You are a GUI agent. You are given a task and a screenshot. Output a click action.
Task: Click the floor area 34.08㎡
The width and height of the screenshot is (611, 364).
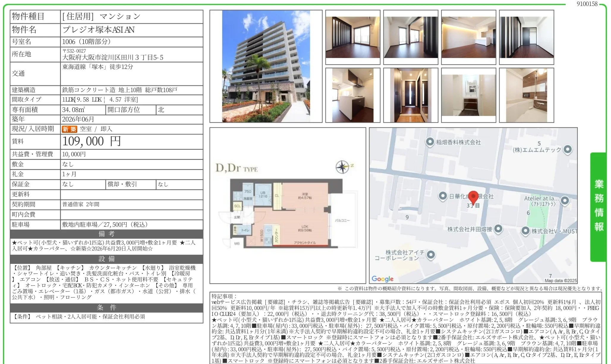73,110
